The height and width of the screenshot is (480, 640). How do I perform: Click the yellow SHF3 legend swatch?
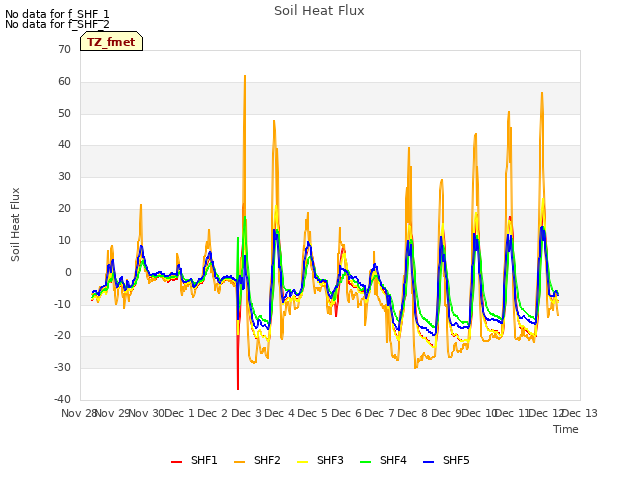click(x=302, y=461)
